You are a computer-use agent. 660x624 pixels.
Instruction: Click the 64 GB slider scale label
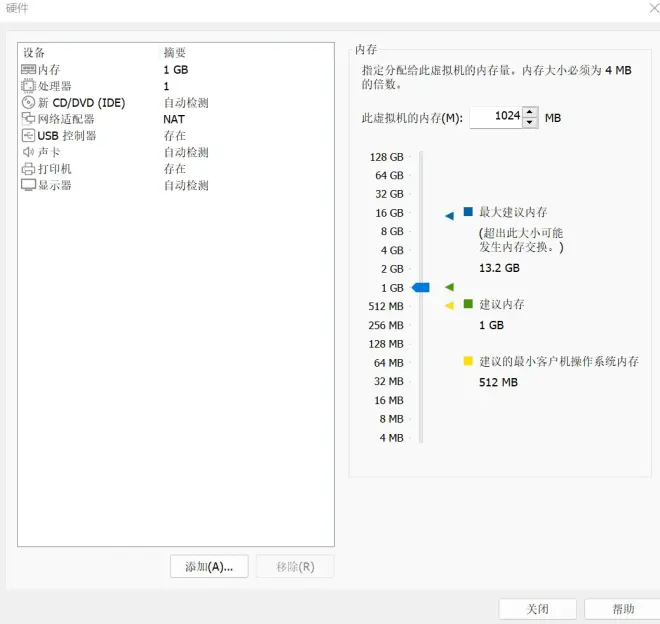pos(389,175)
